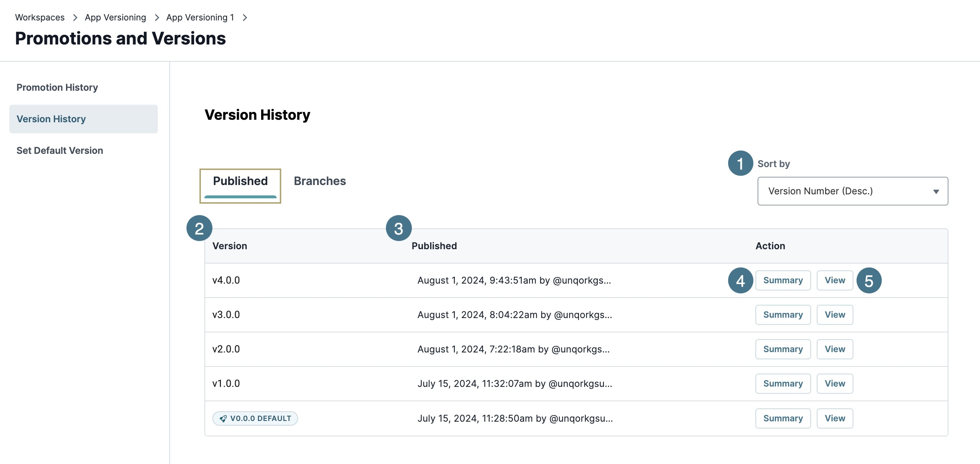
Task: Click numbered callout 5 beside View button
Action: (x=868, y=281)
